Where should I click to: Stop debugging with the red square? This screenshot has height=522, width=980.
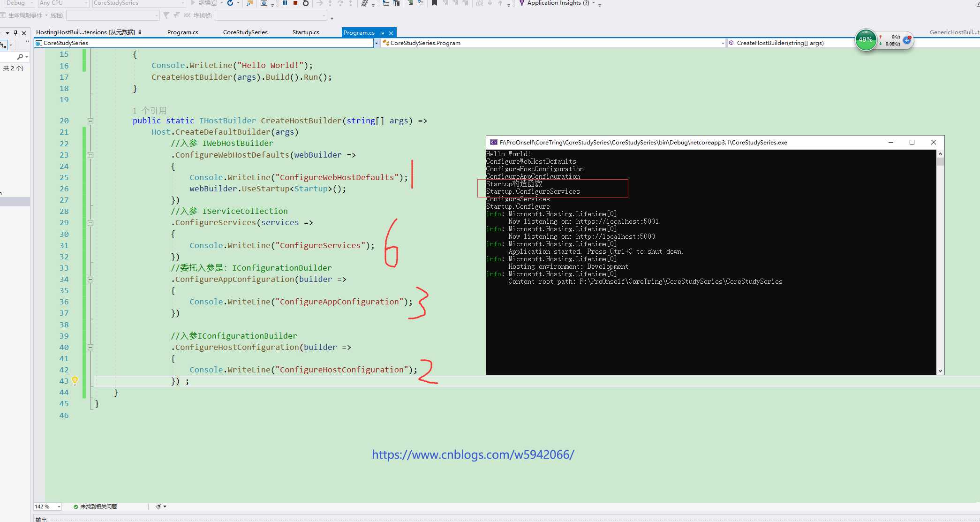coord(295,3)
